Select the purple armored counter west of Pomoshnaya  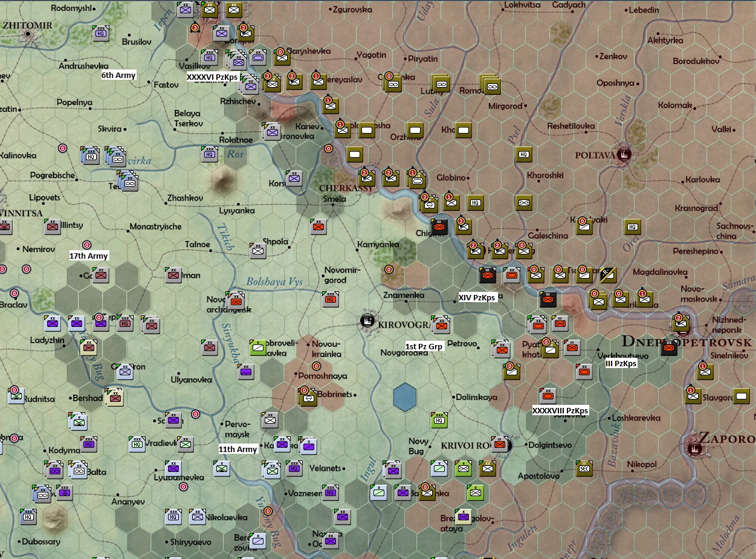pos(246,372)
